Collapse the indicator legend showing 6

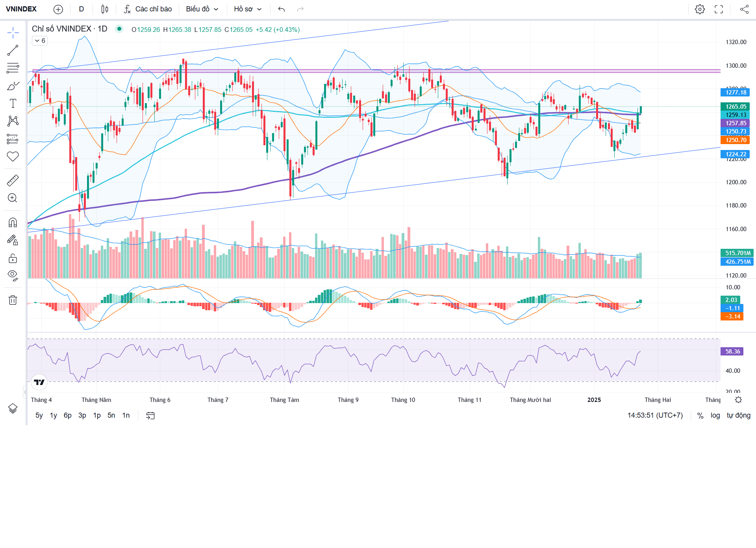[x=40, y=41]
